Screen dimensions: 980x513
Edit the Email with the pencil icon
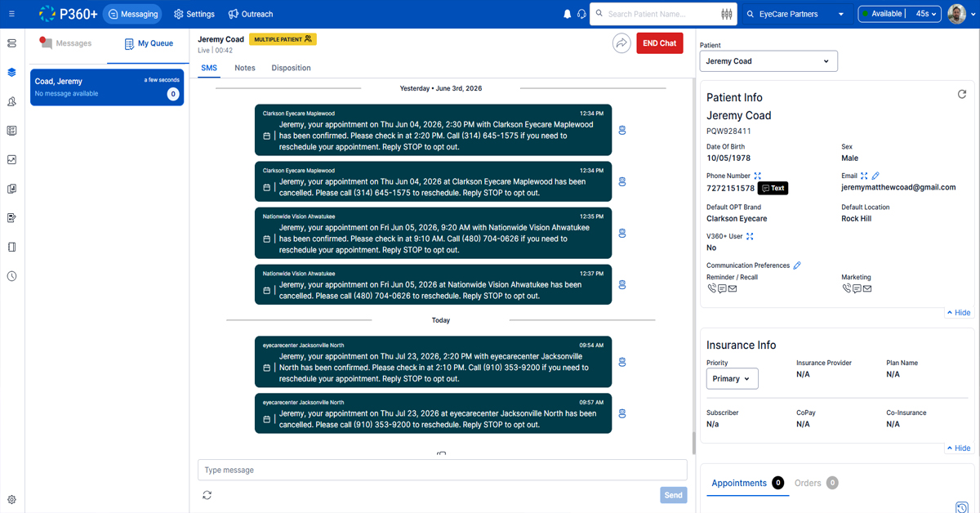875,176
